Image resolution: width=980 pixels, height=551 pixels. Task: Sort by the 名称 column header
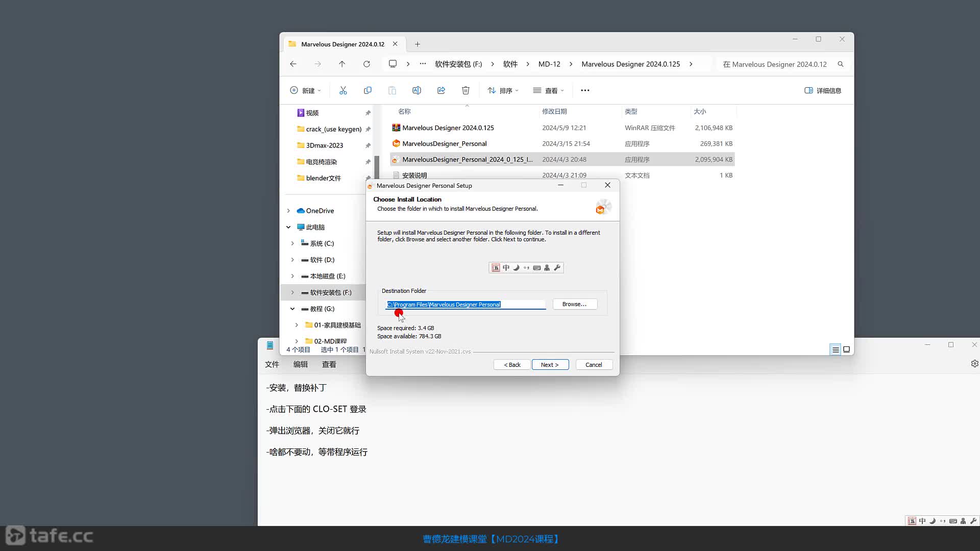(x=404, y=111)
